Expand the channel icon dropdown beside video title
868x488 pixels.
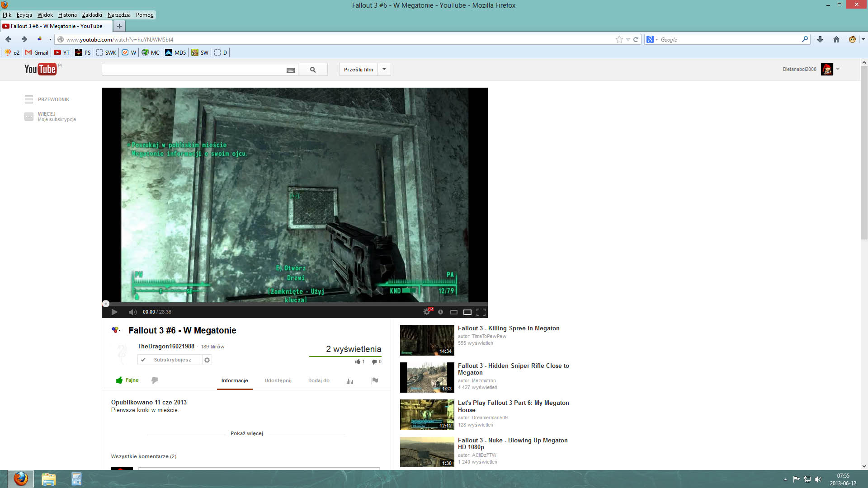[x=116, y=330]
